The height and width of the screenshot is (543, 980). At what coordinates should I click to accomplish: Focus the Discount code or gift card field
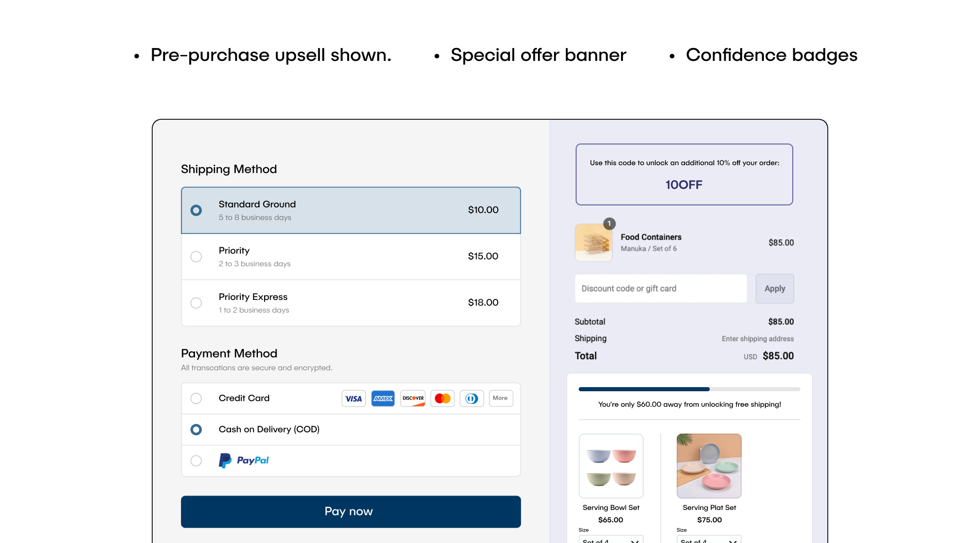pos(661,289)
